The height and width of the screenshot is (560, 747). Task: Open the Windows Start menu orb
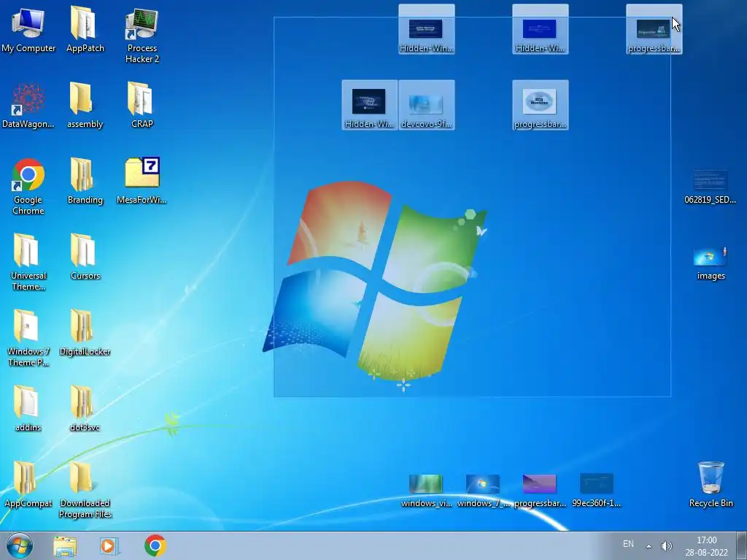pos(20,545)
